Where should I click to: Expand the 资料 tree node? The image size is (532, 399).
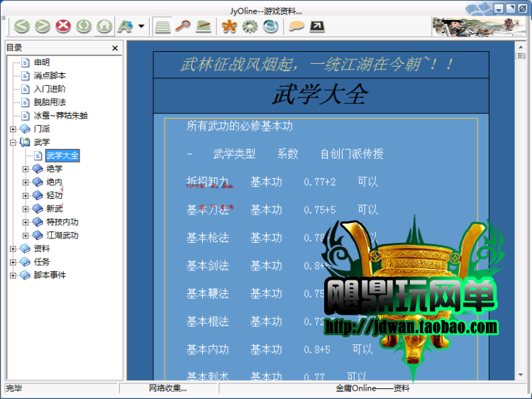pyautogui.click(x=13, y=249)
